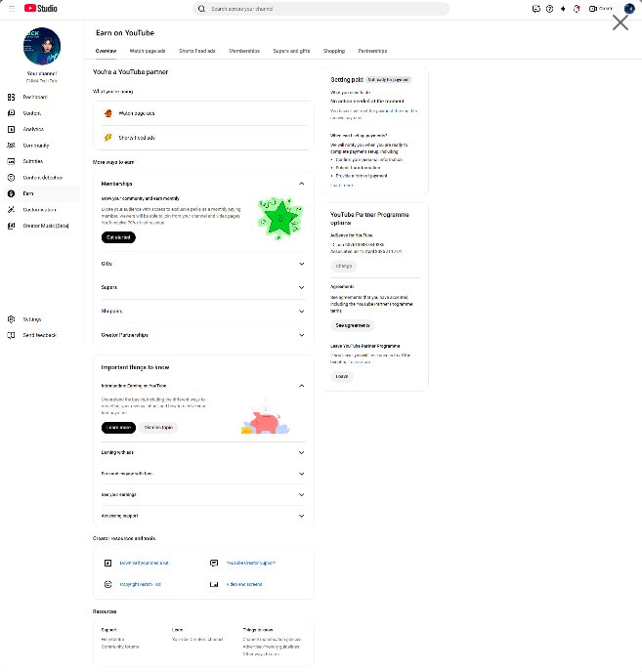This screenshot has height=672, width=642.
Task: Click the Leave button
Action: 342,377
